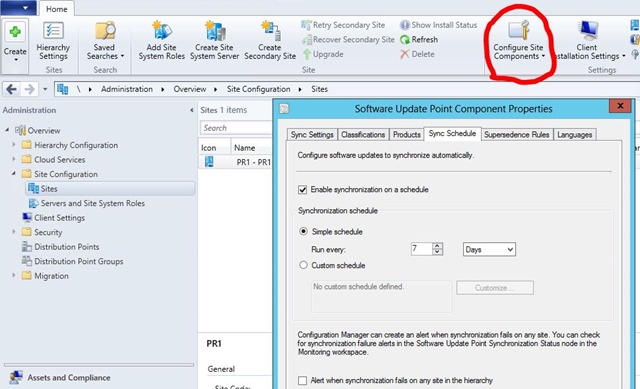Refresh the Sites list
The image size is (640, 389).
tap(419, 40)
